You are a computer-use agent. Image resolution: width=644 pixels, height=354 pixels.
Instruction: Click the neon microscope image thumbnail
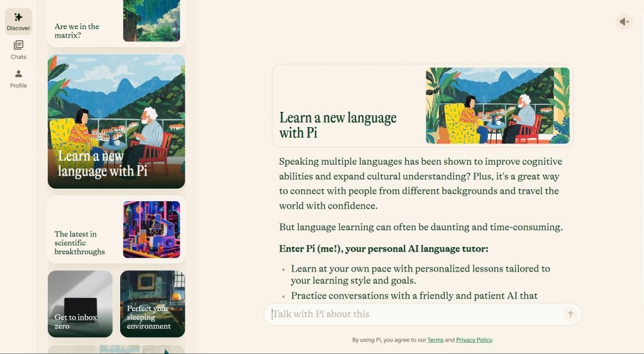[151, 230]
